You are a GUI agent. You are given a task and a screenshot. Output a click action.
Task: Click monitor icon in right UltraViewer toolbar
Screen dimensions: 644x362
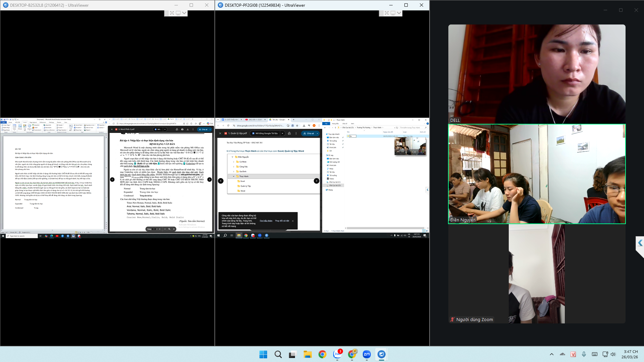(393, 13)
